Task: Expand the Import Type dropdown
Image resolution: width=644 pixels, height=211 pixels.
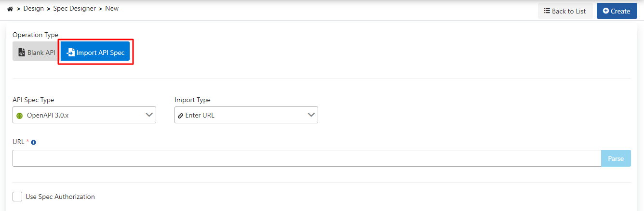Action: 246,115
